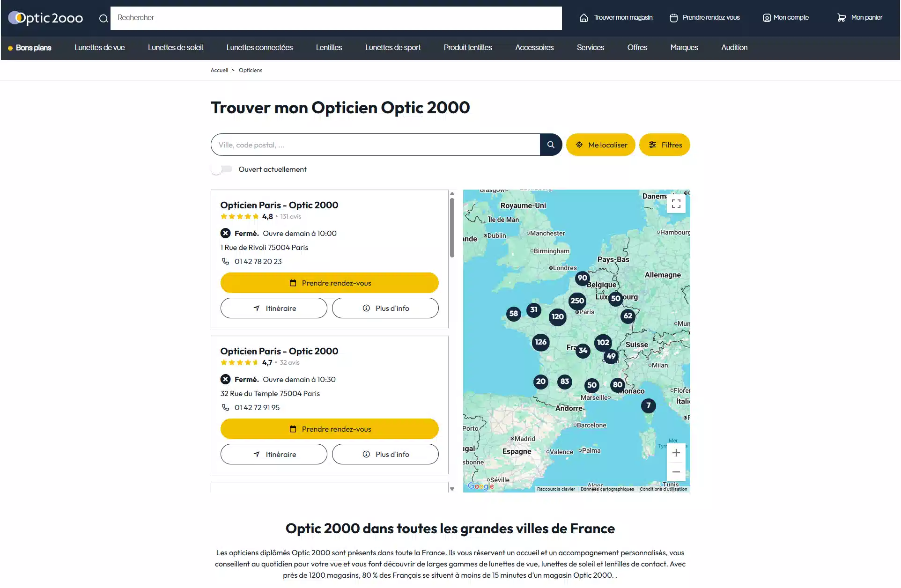Zoom in on the map

coord(676,453)
